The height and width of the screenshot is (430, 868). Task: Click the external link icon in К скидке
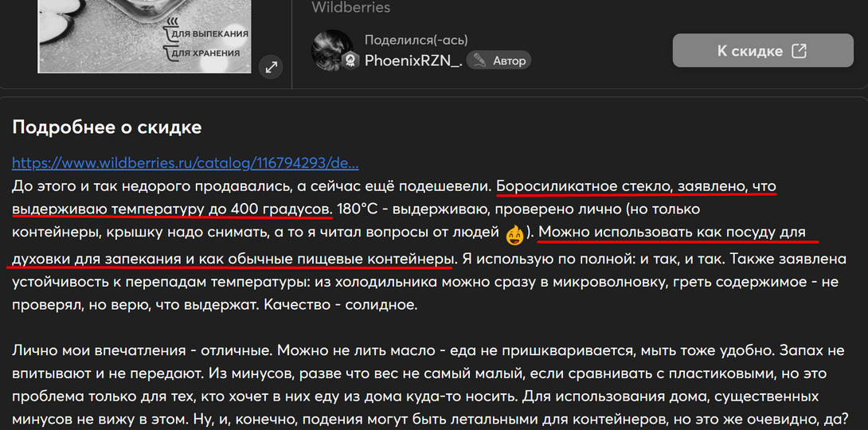pos(799,51)
